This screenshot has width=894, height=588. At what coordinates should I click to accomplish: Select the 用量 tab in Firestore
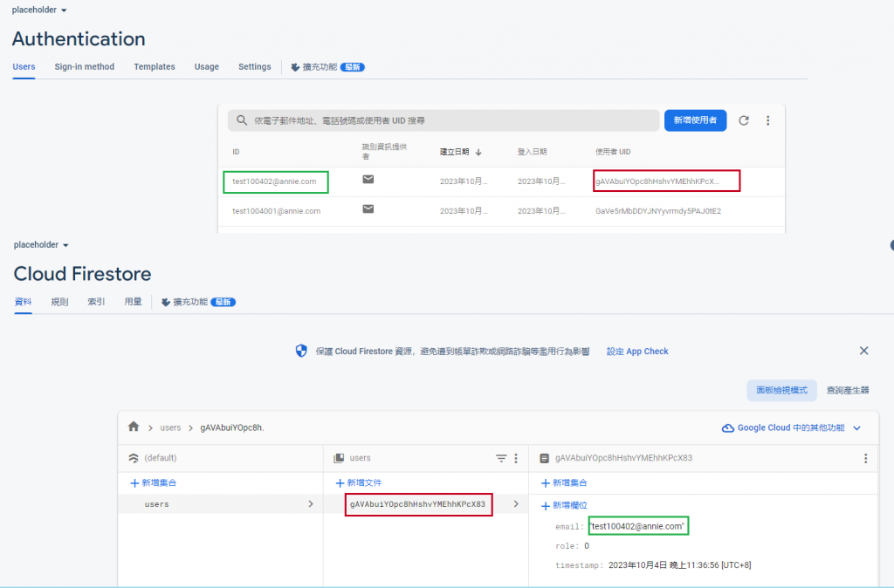pos(133,301)
